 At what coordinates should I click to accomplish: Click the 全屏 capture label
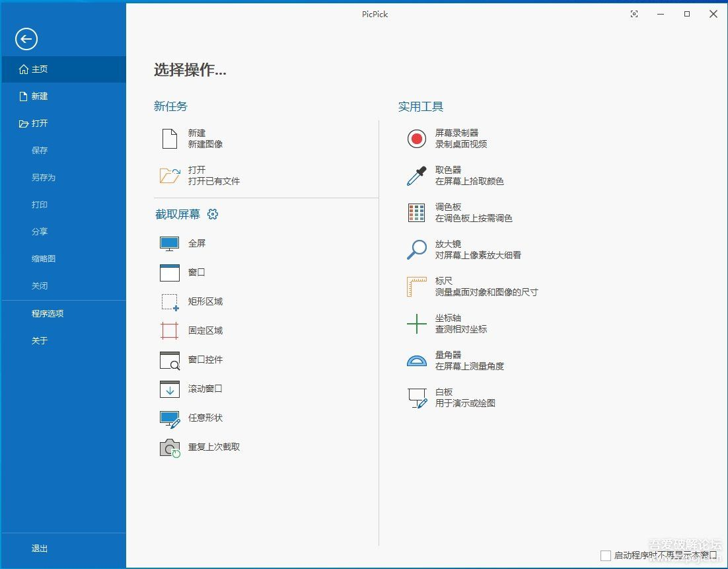point(197,243)
